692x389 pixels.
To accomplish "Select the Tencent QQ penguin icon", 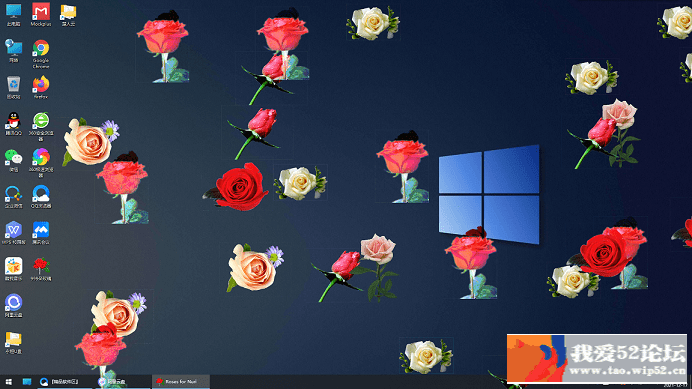I will coord(13,124).
